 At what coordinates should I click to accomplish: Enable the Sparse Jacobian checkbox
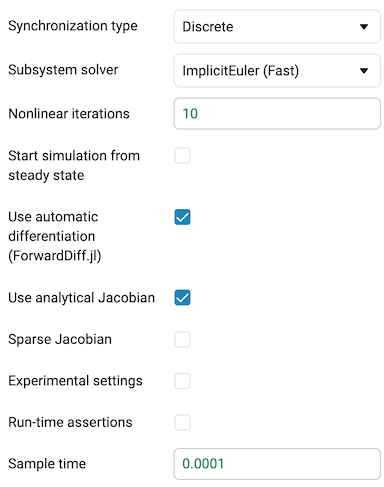pos(182,339)
